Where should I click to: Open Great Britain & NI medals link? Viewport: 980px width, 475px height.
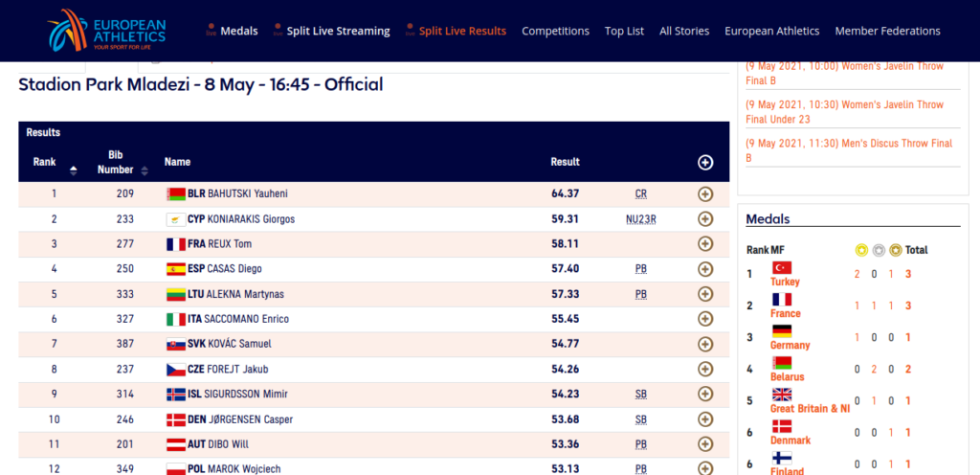(x=810, y=409)
